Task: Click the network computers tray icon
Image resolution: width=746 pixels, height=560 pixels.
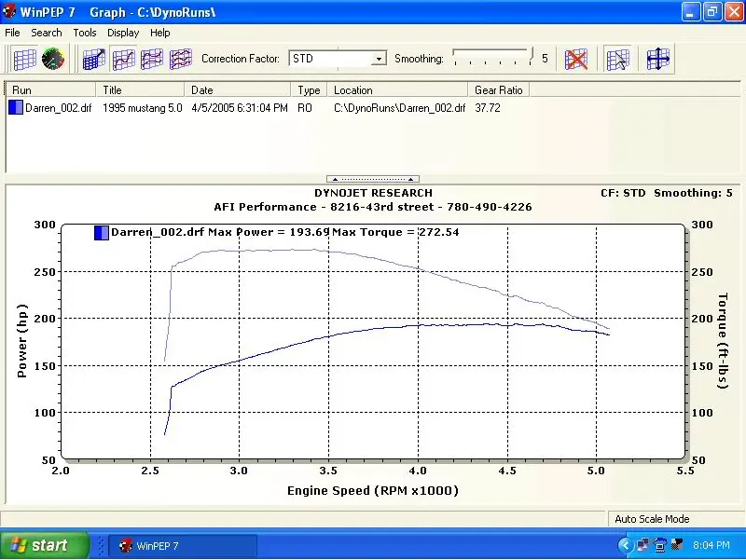Action: [x=642, y=545]
